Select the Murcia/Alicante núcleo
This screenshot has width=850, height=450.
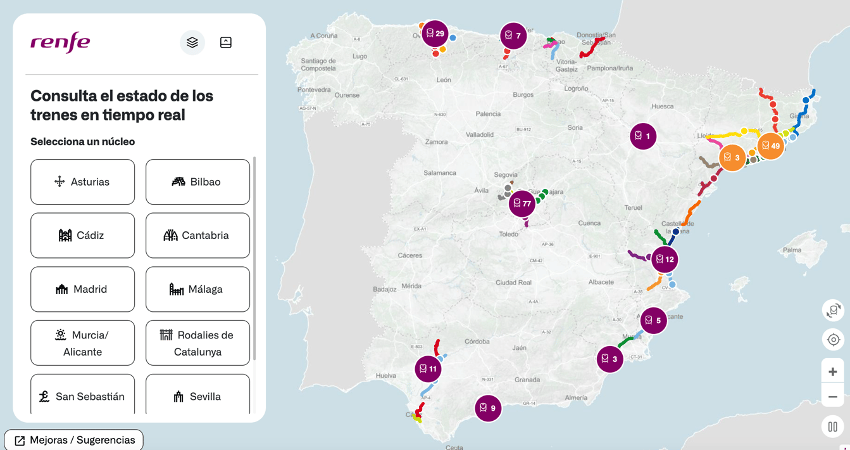click(x=82, y=343)
